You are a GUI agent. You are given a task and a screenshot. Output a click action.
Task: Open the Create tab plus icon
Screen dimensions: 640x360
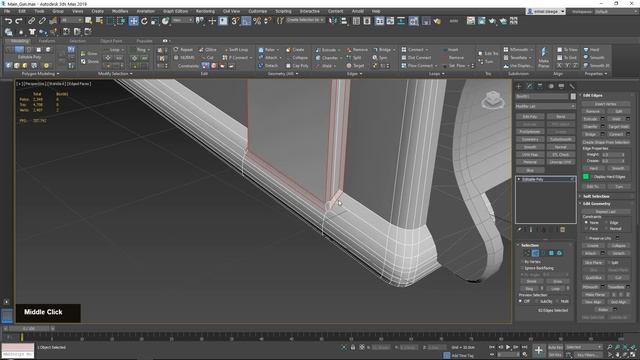point(519,86)
